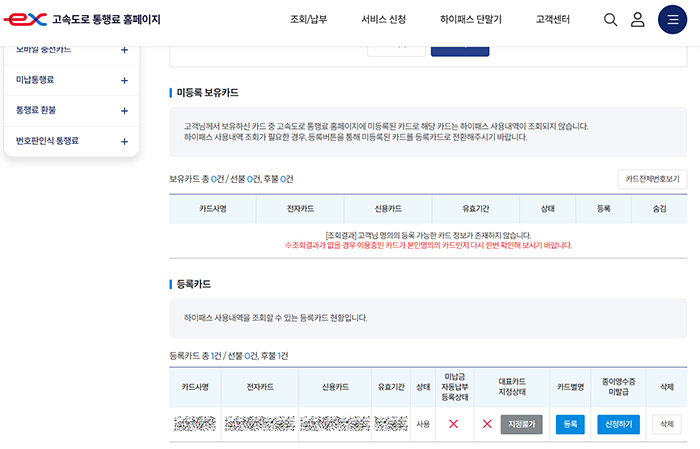Click the user account profile icon
The width and height of the screenshot is (700, 449).
point(637,19)
